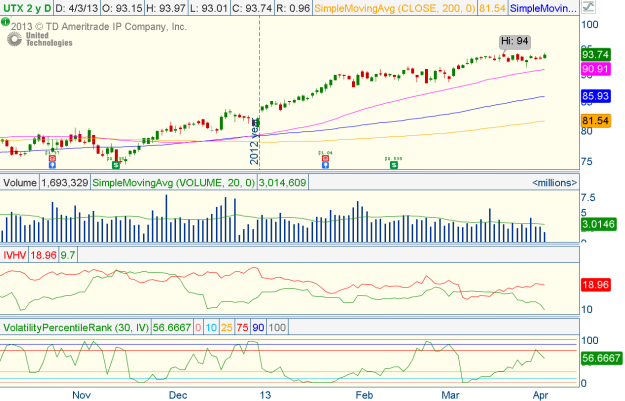Image resolution: width=625 pixels, height=401 pixels.
Task: Click the UTX 2 y D symbol label
Action: 23,9
